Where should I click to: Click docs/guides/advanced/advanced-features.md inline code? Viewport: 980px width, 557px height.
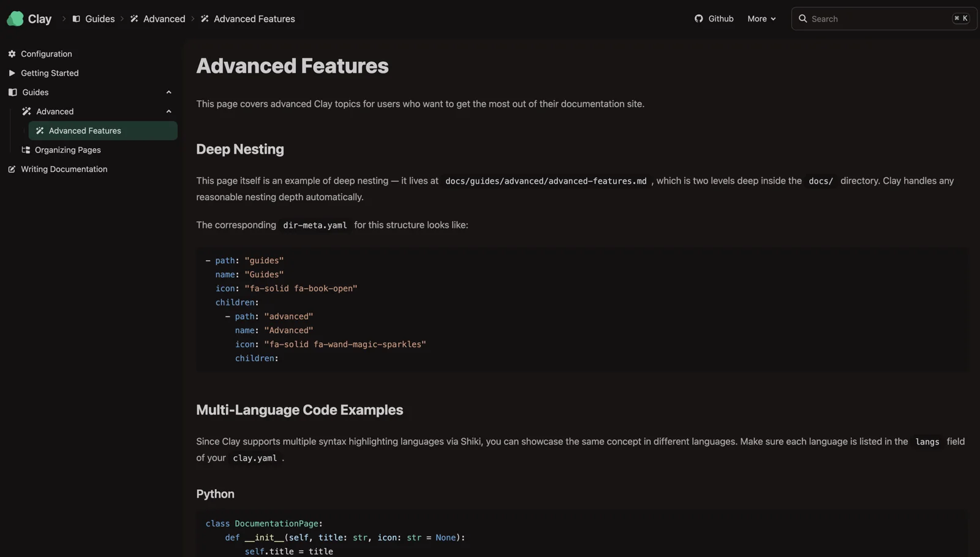point(546,181)
